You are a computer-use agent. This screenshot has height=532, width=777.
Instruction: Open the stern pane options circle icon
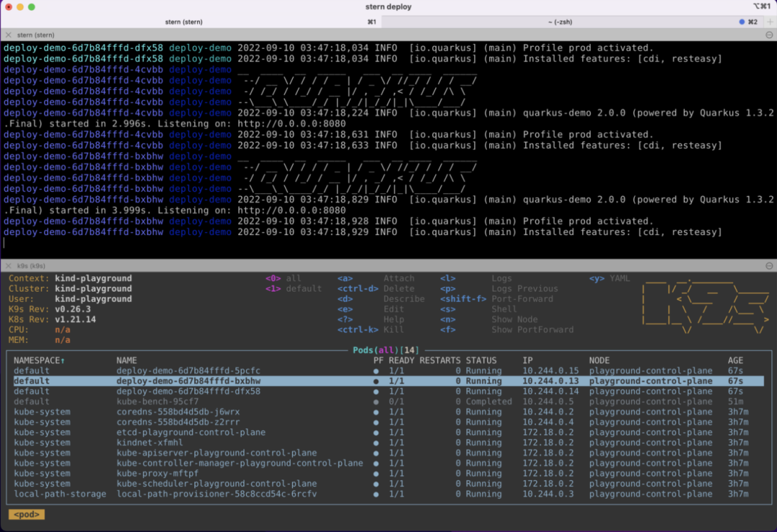click(769, 35)
